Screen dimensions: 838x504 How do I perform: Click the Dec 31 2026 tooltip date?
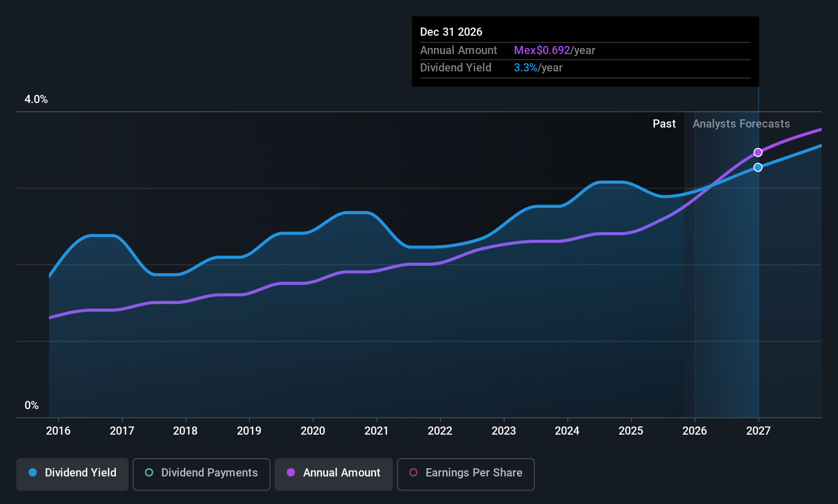point(451,32)
